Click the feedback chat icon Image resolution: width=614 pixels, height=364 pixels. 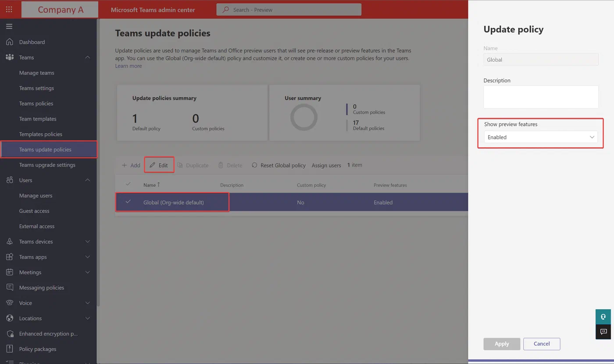coord(603,332)
